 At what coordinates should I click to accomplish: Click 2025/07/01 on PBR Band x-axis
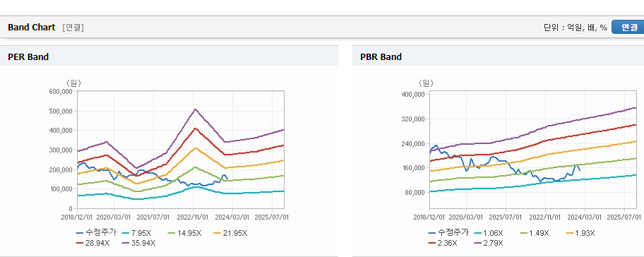(x=624, y=217)
